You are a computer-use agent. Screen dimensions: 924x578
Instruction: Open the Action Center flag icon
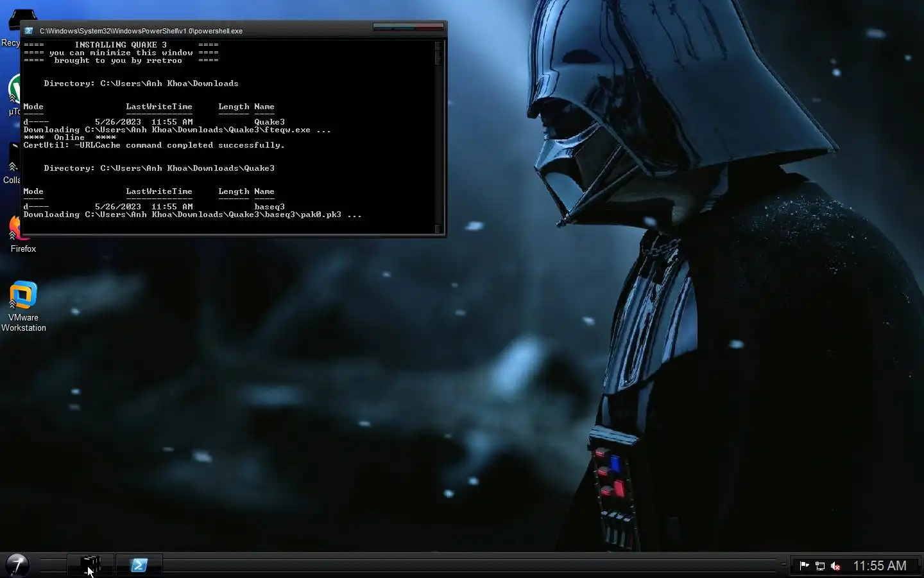coord(804,566)
